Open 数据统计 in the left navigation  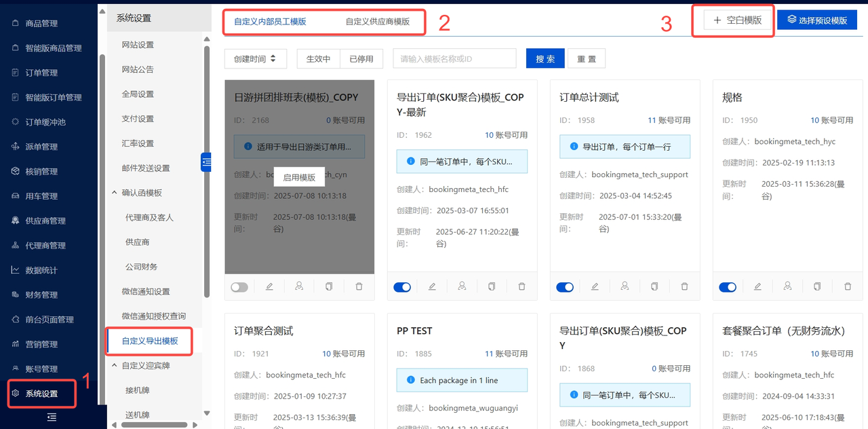click(41, 270)
